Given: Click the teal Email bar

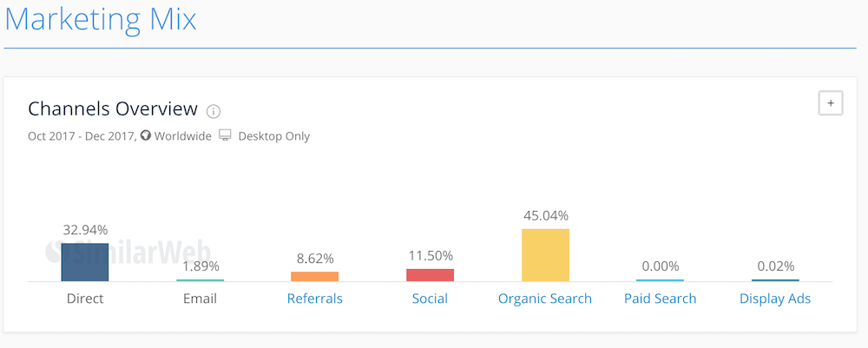Looking at the screenshot, I should click(200, 280).
